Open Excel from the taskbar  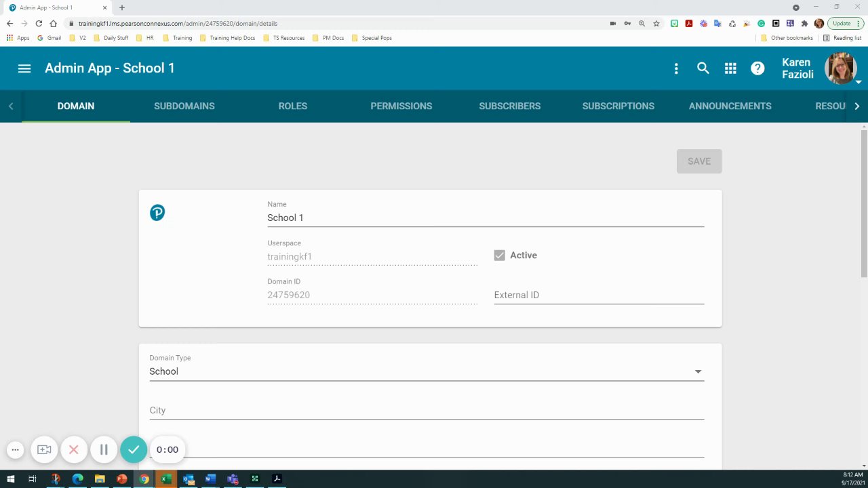(166, 479)
